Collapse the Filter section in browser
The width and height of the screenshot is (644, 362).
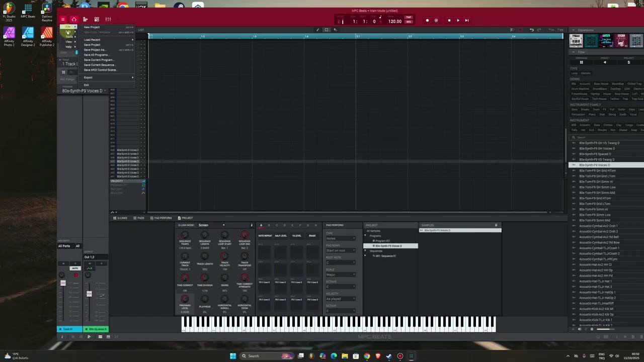click(x=574, y=52)
